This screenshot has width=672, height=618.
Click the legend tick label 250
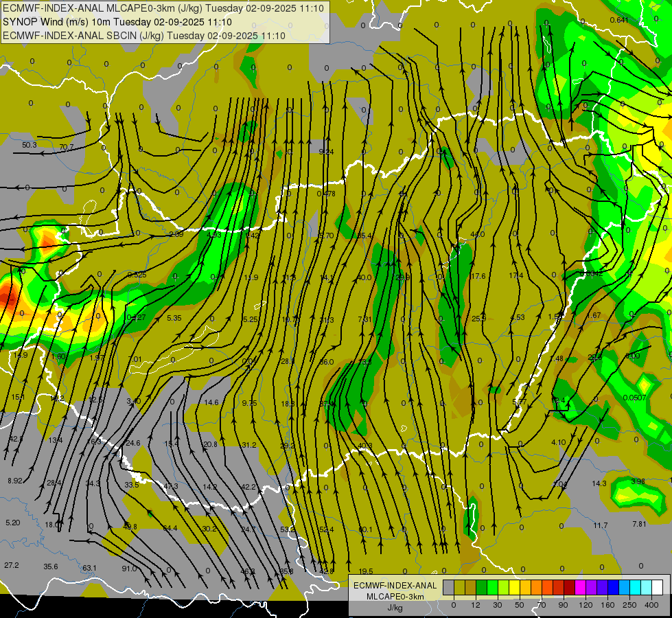(x=629, y=605)
